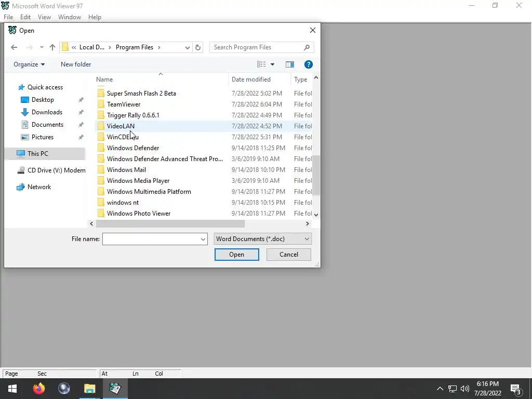Select the Windows Photo Viewer folder

coord(138,214)
